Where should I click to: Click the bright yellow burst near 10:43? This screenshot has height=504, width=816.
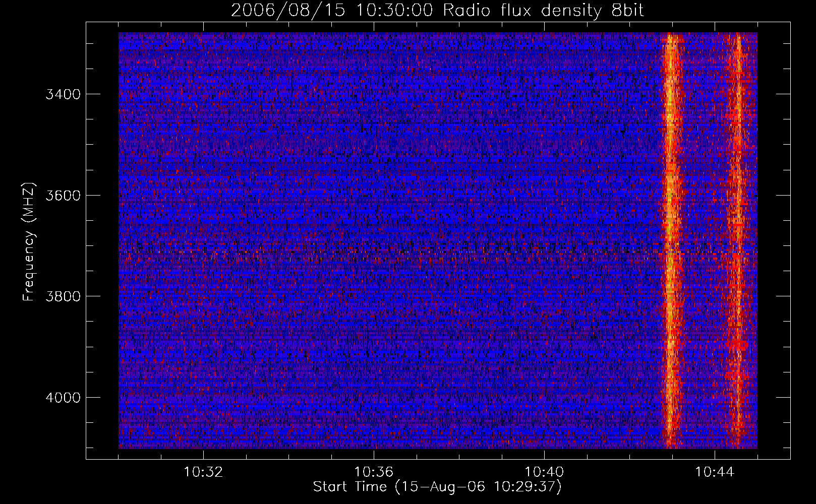670,240
